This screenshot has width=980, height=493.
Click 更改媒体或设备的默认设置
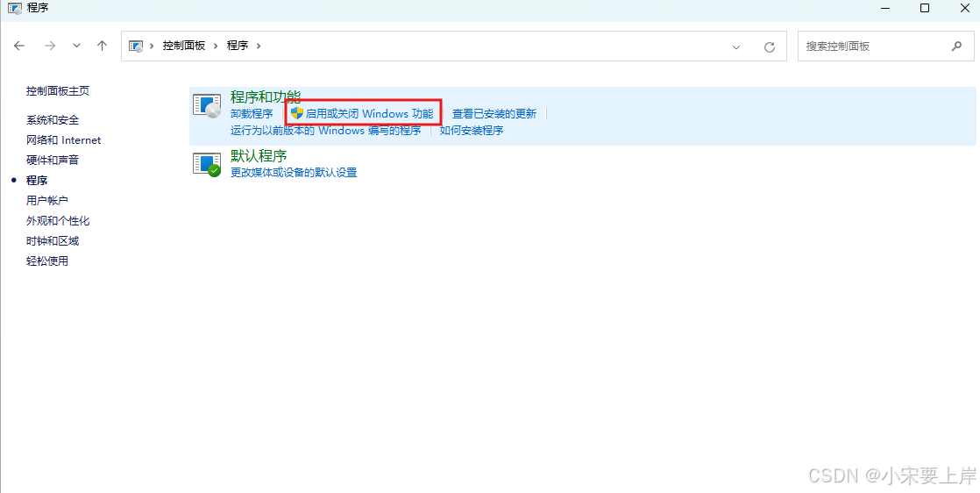click(294, 173)
